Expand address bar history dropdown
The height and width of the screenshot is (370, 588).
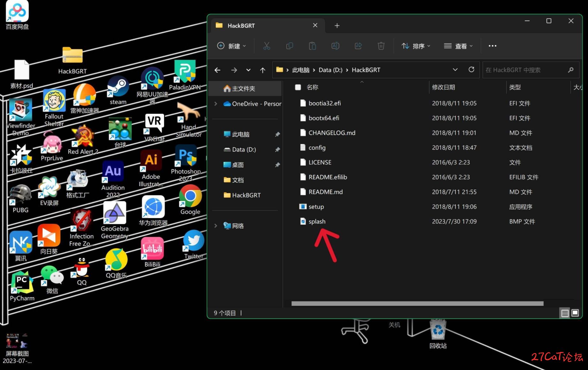(455, 70)
